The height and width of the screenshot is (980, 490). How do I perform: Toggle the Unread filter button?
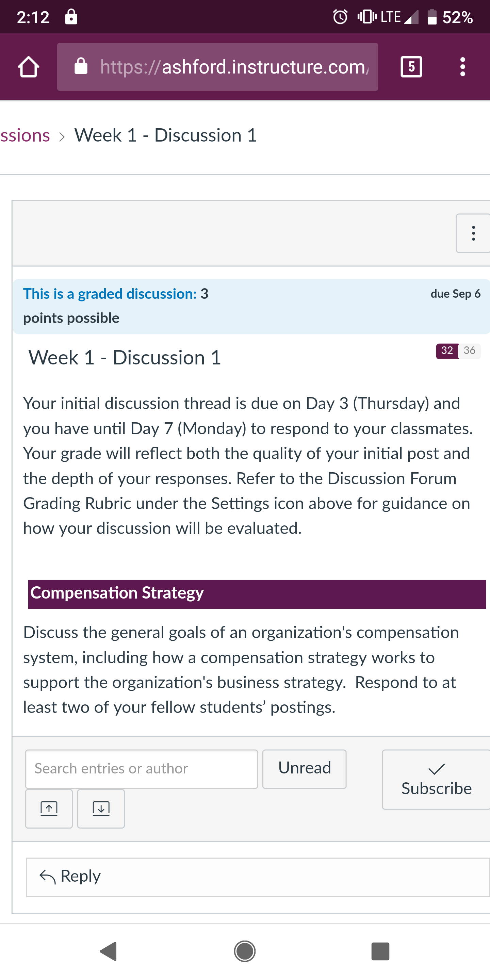click(304, 769)
